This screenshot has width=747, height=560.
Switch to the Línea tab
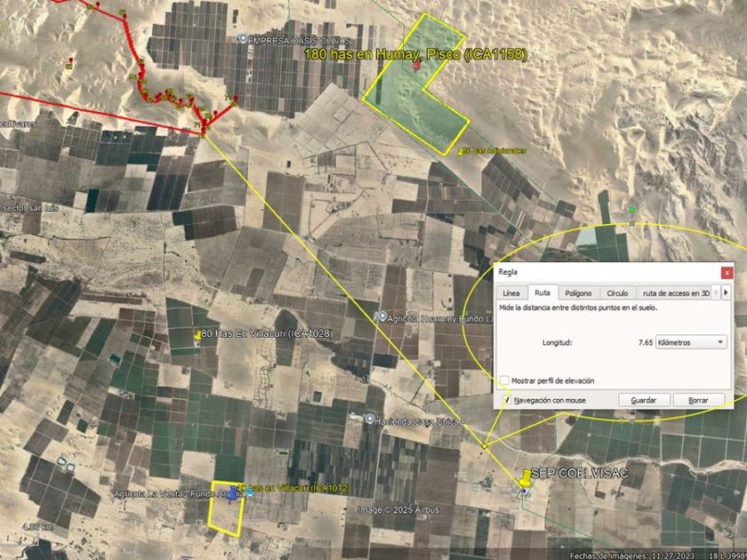pos(511,292)
